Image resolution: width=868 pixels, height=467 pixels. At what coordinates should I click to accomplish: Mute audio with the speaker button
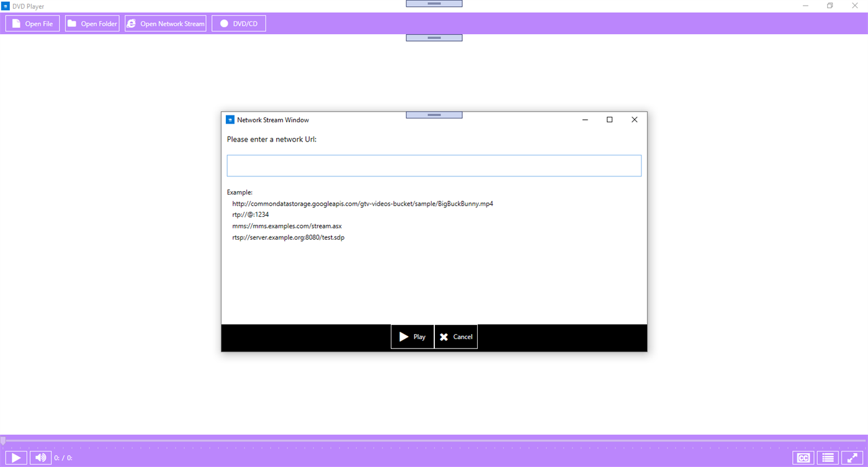pyautogui.click(x=40, y=457)
